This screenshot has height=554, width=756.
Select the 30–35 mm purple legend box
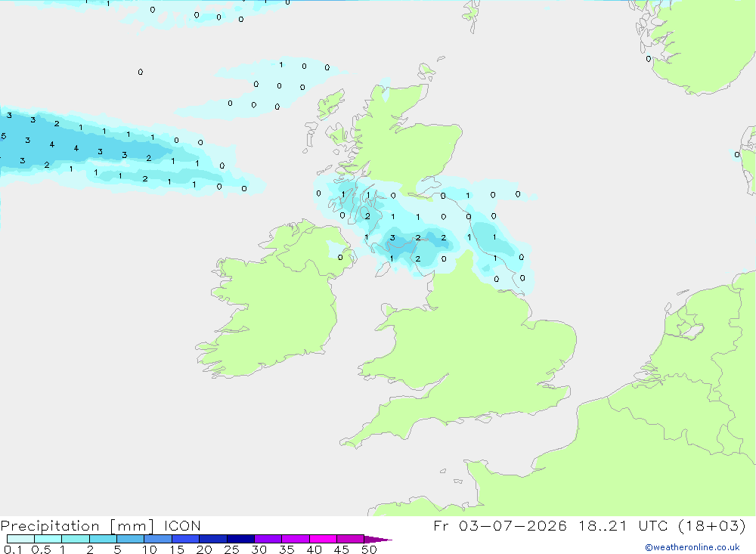[x=268, y=539]
